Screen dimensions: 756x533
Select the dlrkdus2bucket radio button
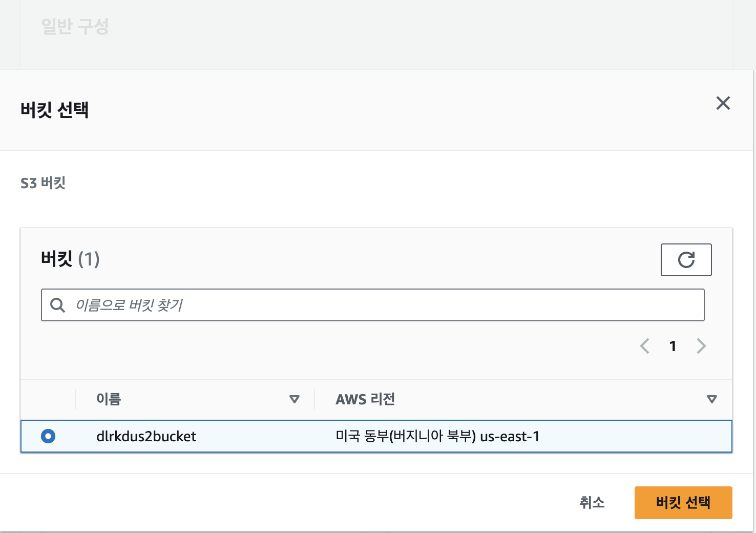click(48, 436)
